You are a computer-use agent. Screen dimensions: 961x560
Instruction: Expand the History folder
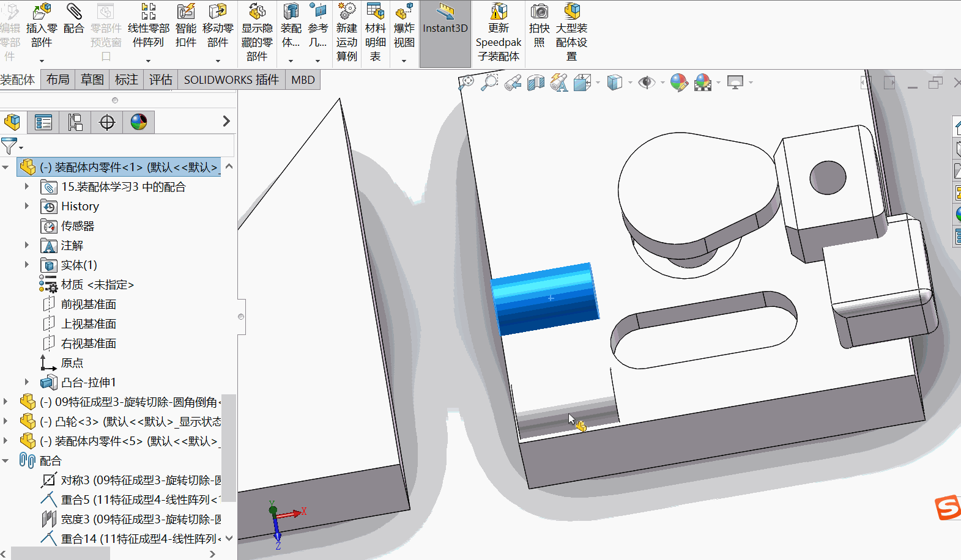(x=27, y=206)
